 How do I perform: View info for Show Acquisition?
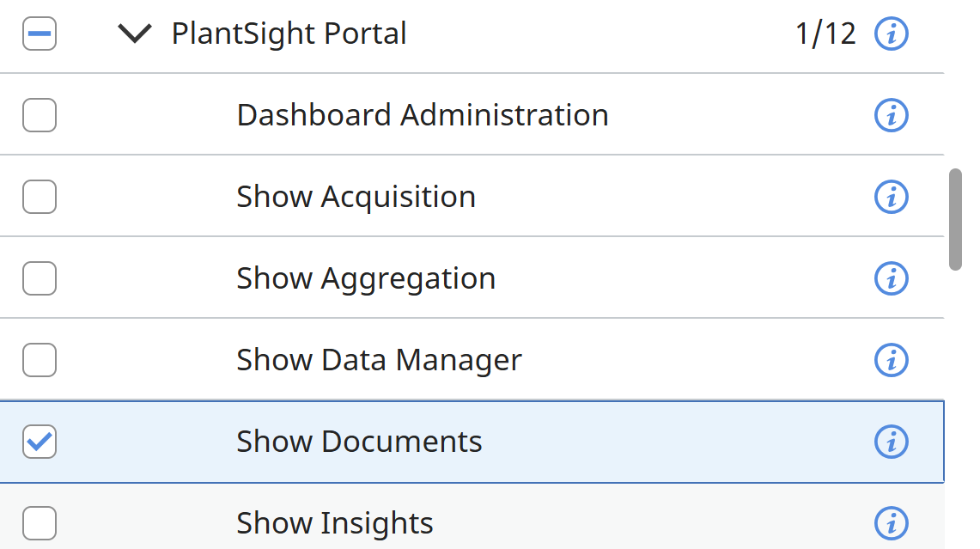(891, 197)
